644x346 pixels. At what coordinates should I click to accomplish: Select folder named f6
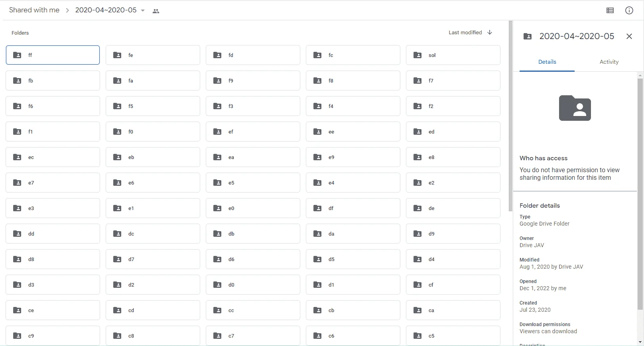[53, 106]
